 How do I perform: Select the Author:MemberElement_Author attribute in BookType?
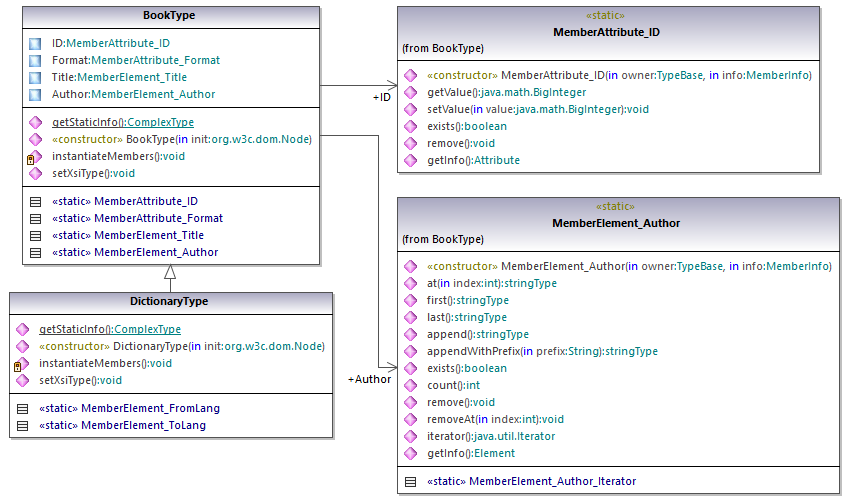tap(133, 94)
